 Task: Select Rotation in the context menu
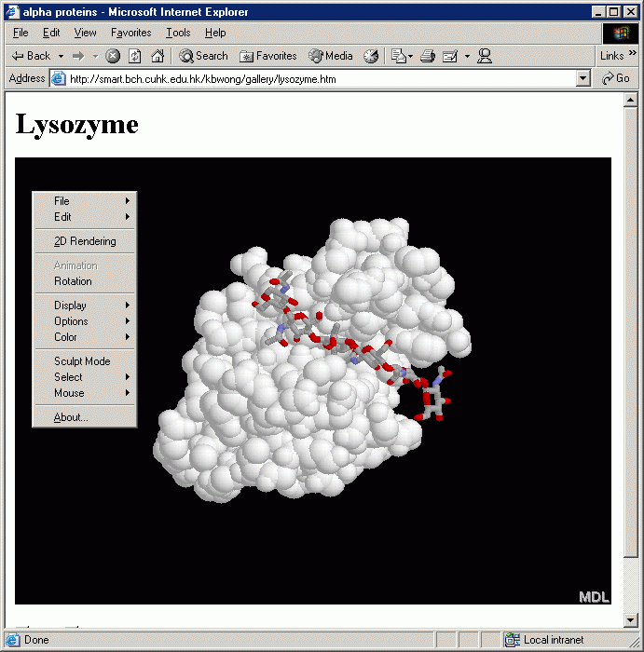point(73,281)
